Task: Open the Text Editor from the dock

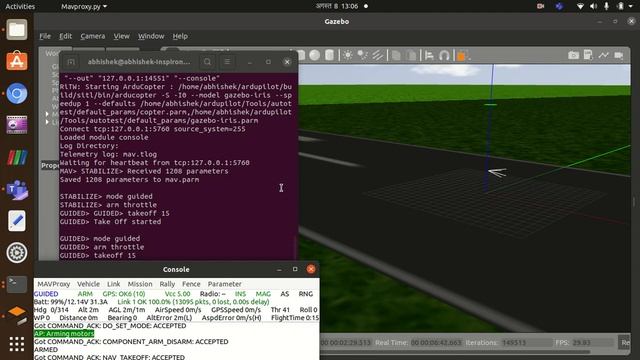Action: pyautogui.click(x=17, y=221)
